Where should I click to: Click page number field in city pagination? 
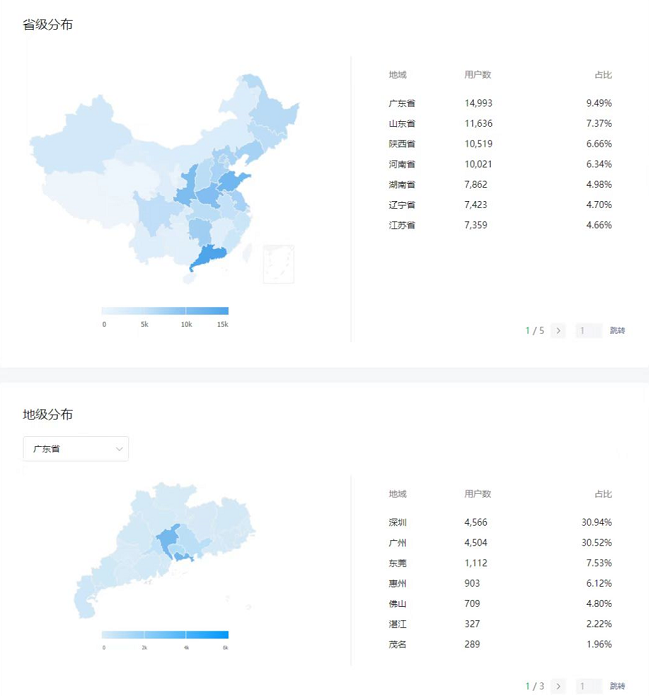point(588,686)
